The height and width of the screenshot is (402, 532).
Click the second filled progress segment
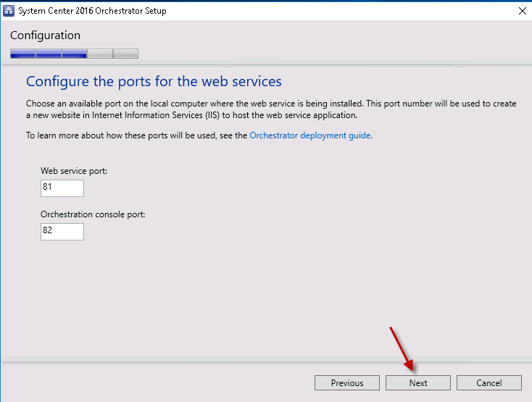[49, 54]
